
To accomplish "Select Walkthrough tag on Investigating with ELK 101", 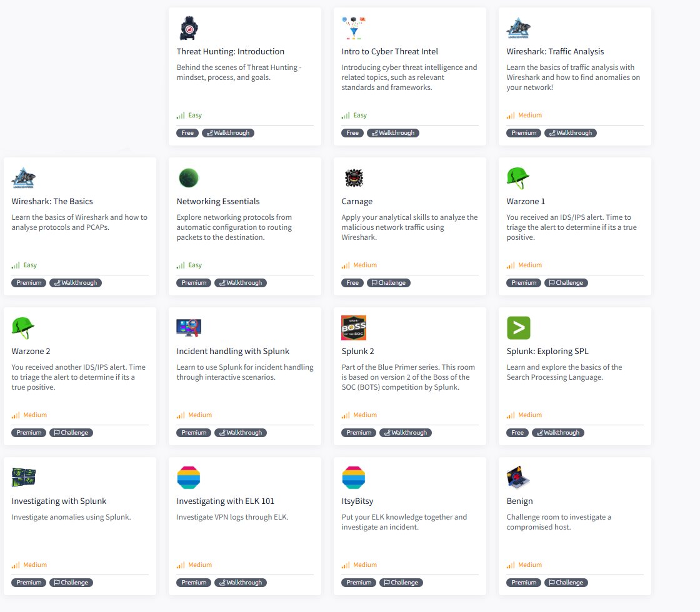I will tap(241, 583).
